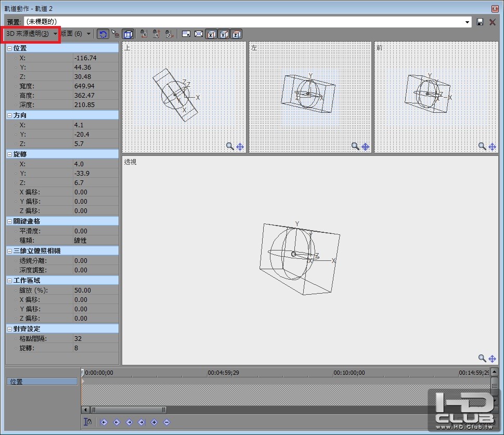504x435 pixels.
Task: Toggle Sync Cursor lock icon
Action: pyautogui.click(x=87, y=422)
